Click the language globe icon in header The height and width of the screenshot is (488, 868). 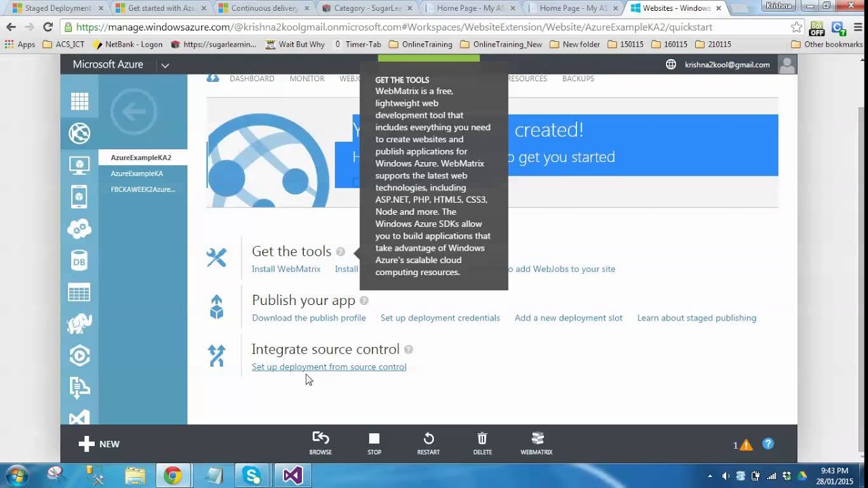[671, 64]
